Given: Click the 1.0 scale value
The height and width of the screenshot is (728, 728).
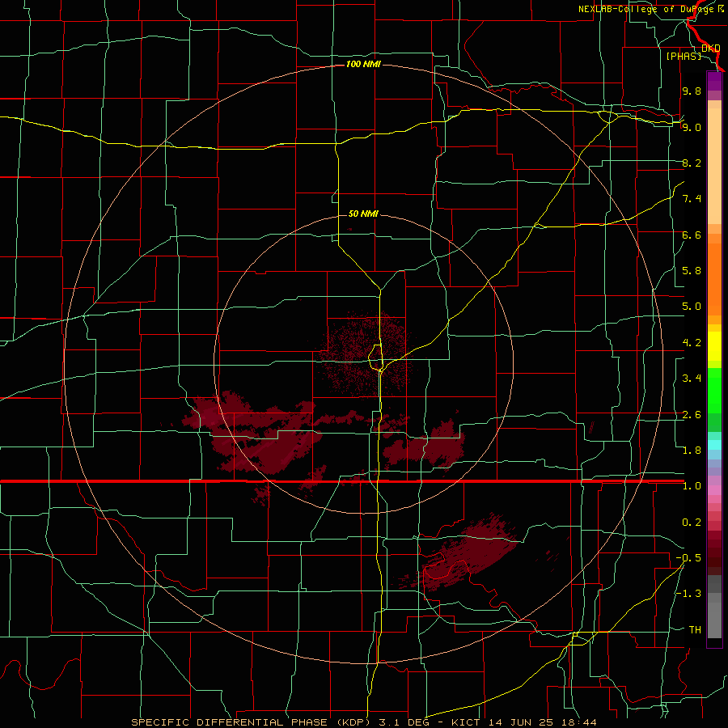Looking at the screenshot, I should click(692, 486).
